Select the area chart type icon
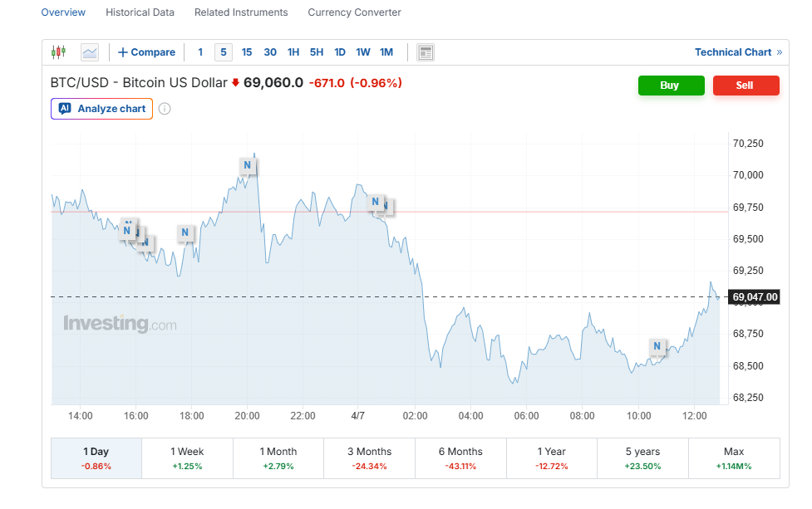This screenshot has width=812, height=509. coord(90,52)
